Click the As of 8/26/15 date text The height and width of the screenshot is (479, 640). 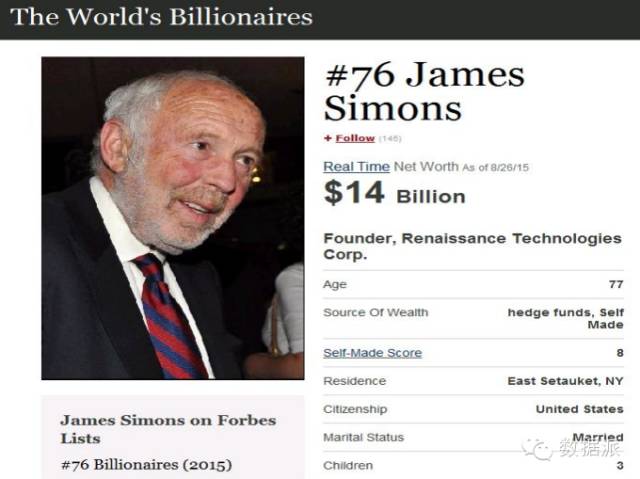coord(495,167)
